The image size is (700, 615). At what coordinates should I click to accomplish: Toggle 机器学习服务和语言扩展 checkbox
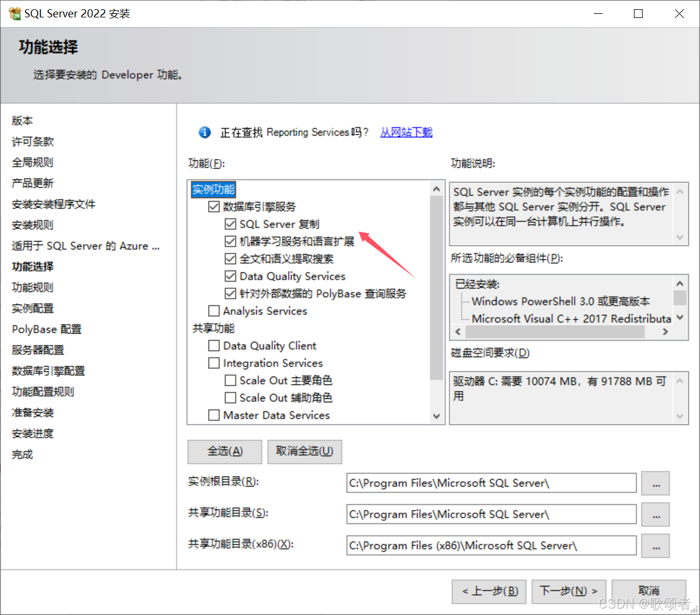coord(230,241)
